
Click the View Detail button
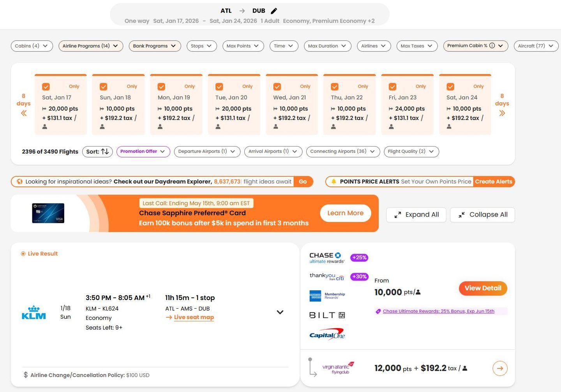click(483, 288)
